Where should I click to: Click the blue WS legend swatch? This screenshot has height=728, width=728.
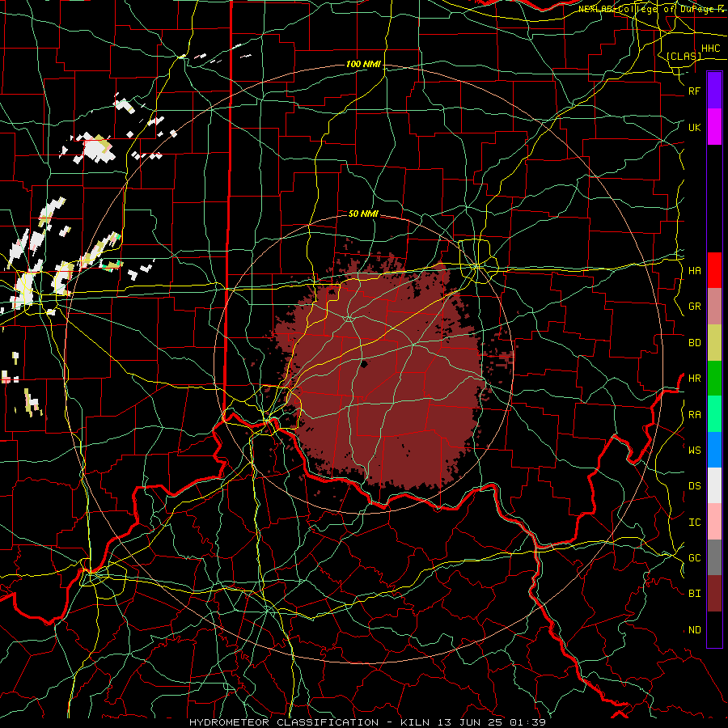(x=714, y=450)
